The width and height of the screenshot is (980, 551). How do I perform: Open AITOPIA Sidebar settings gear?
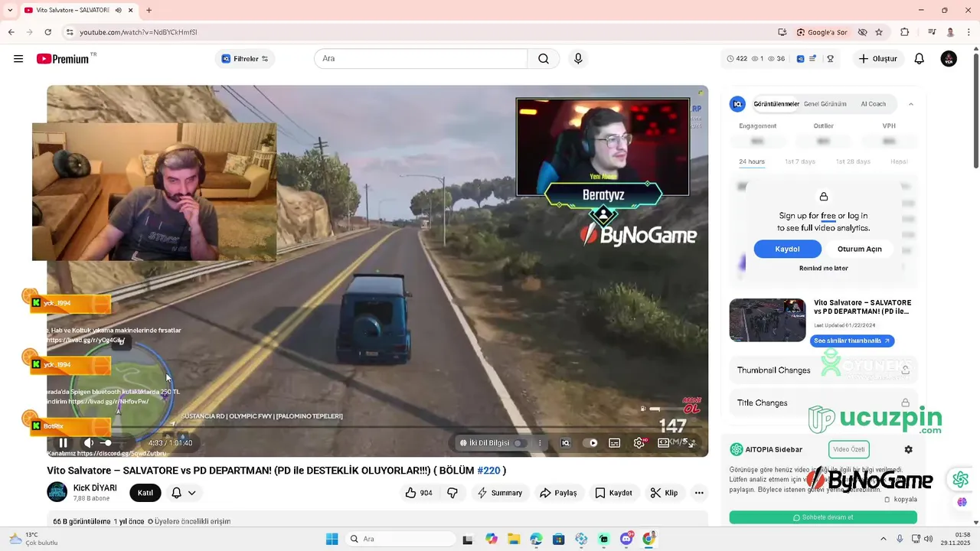(908, 449)
